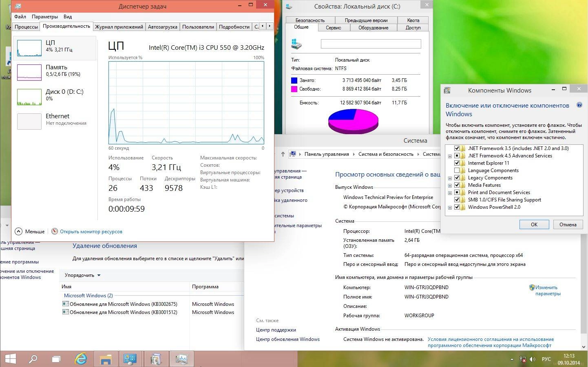
Task: Click Изменить параметры link
Action: coord(548,290)
